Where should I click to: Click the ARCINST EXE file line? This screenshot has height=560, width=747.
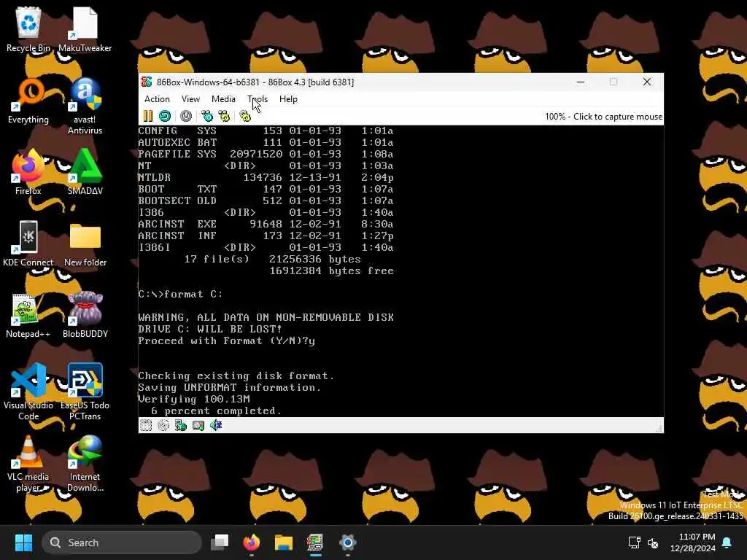(266, 224)
